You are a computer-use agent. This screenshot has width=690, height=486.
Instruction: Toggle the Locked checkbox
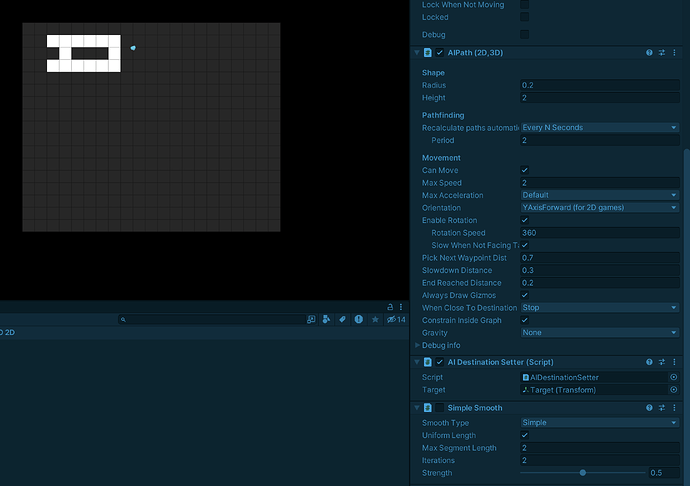click(525, 17)
